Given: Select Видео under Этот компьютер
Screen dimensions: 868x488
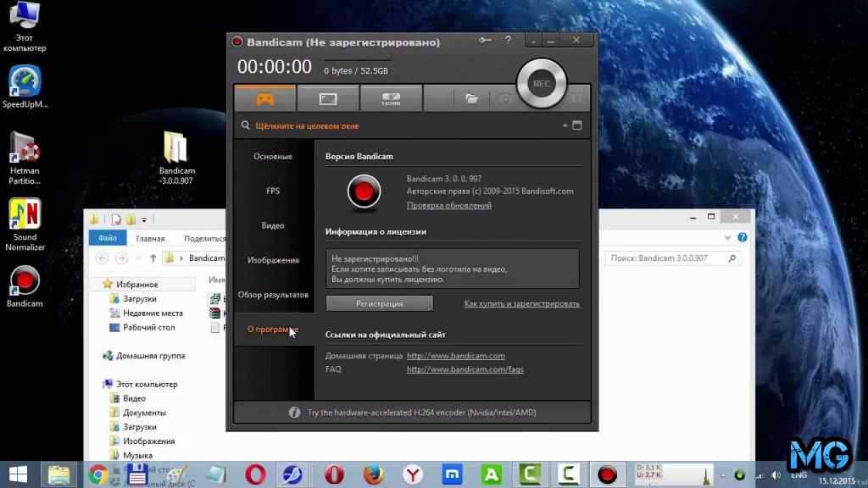Looking at the screenshot, I should tap(133, 398).
